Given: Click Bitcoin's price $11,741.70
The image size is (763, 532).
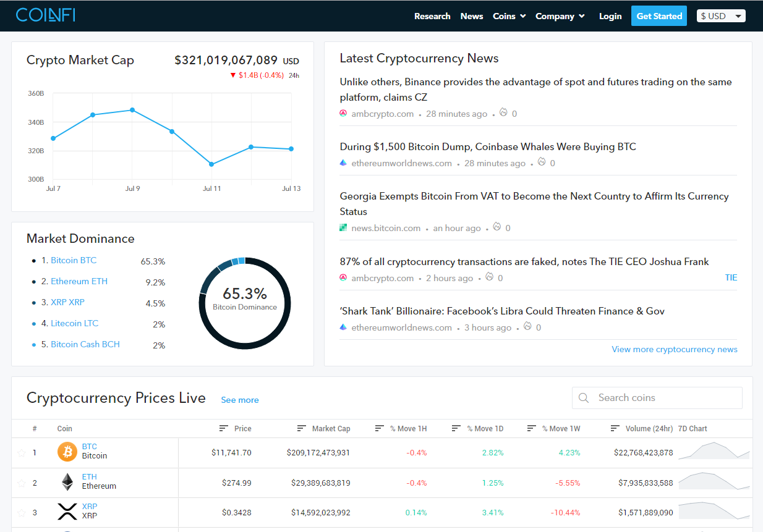Looking at the screenshot, I should [x=231, y=452].
